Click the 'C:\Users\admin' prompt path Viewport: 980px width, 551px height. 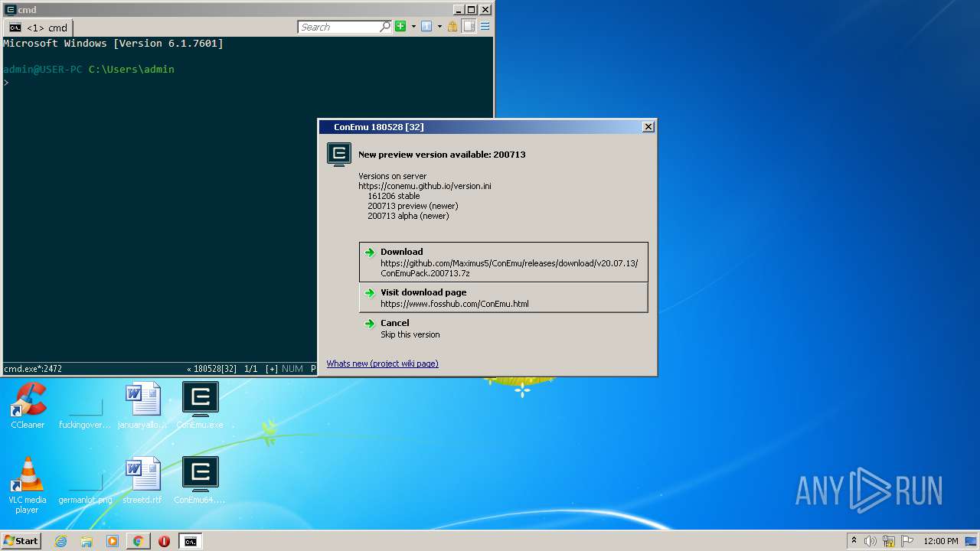tap(132, 69)
